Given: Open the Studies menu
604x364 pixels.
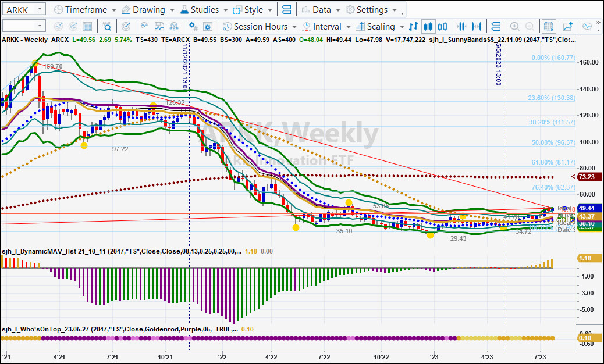Looking at the screenshot, I should pyautogui.click(x=204, y=10).
